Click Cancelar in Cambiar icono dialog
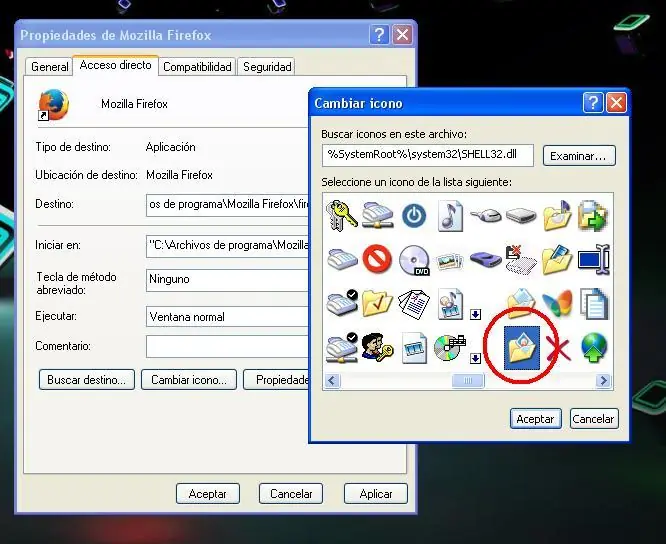 (x=593, y=419)
